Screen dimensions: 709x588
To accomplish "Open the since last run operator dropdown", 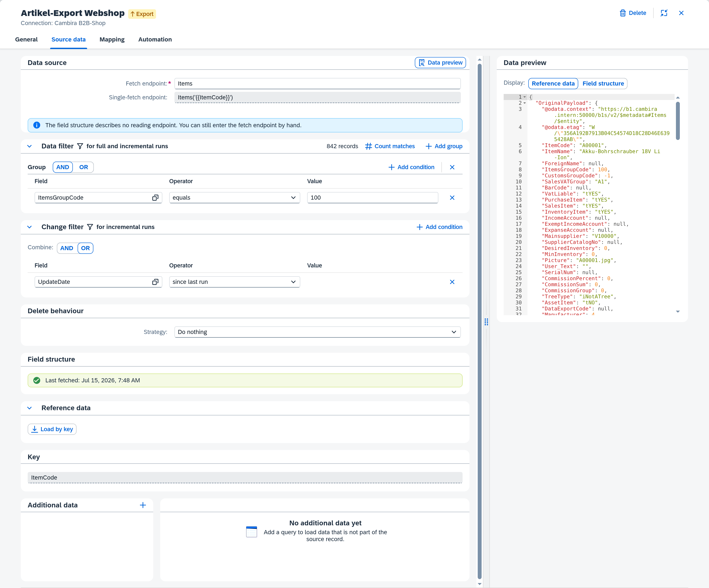I will pos(234,282).
